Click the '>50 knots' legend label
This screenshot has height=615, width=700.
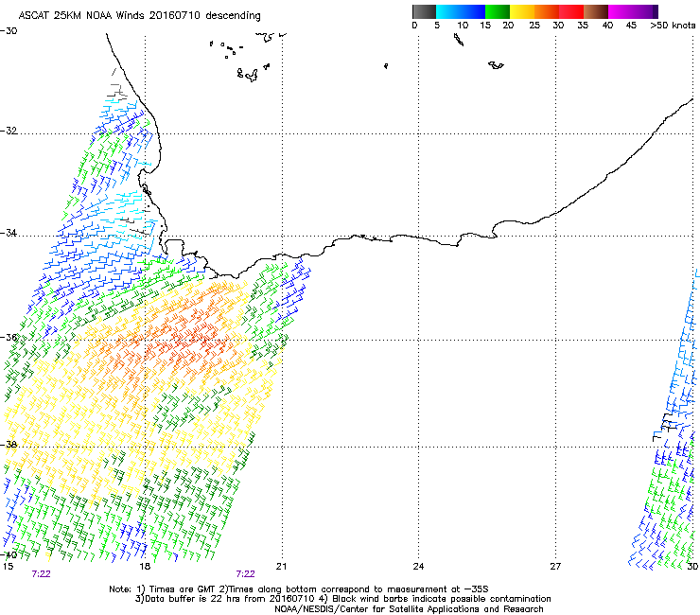pos(673,26)
